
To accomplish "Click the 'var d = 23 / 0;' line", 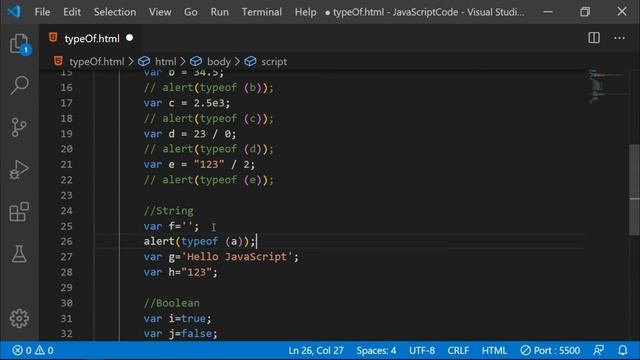I will point(190,134).
